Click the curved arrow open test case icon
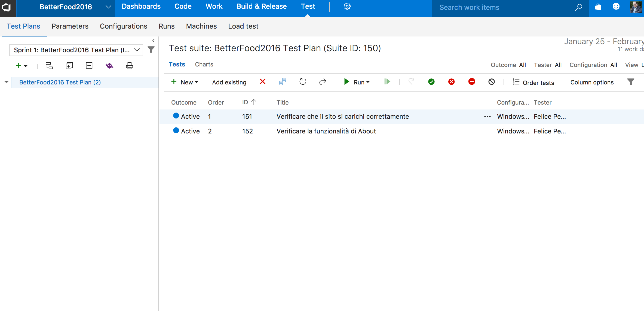The height and width of the screenshot is (311, 644). coord(323,82)
